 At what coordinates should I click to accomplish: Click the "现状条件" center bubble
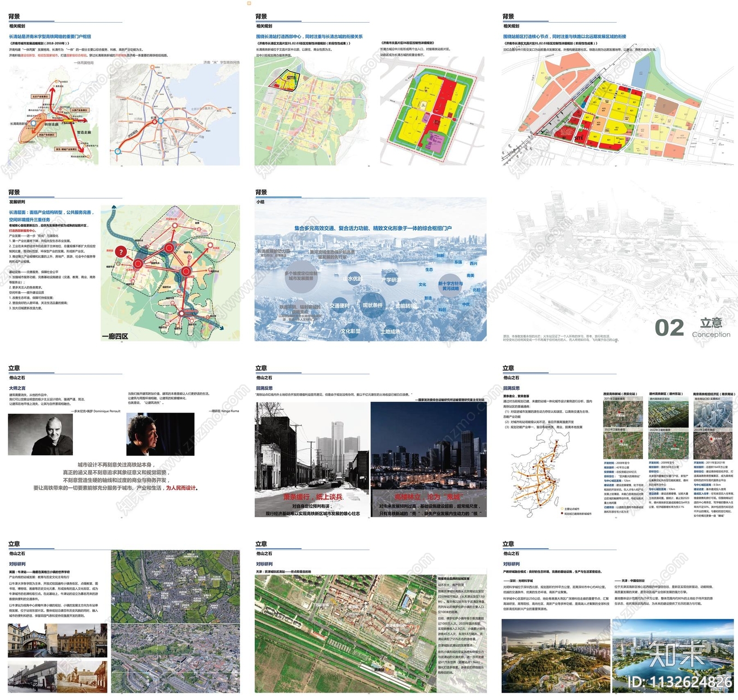373,305
